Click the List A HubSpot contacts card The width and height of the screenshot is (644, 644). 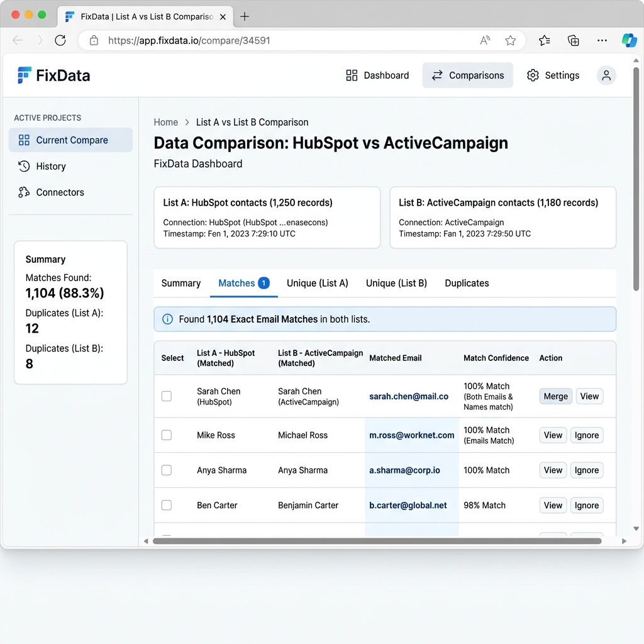pos(267,217)
